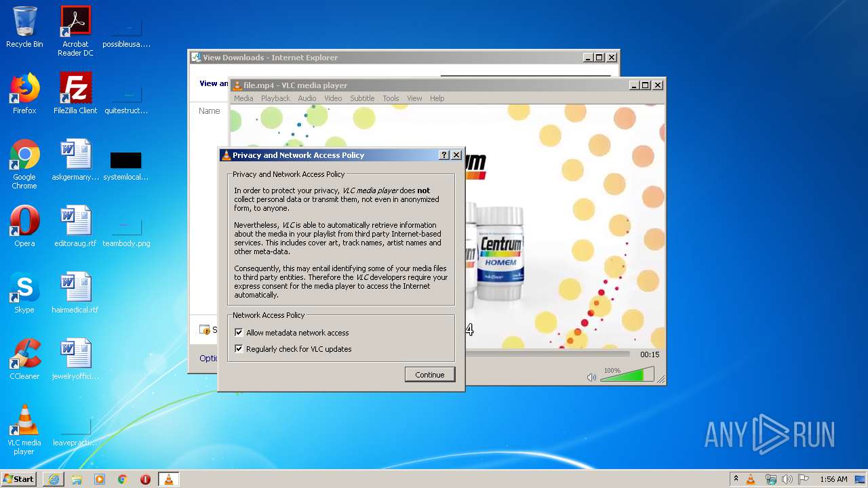
Task: Launch CCleaner desktop shortcut
Action: point(24,359)
